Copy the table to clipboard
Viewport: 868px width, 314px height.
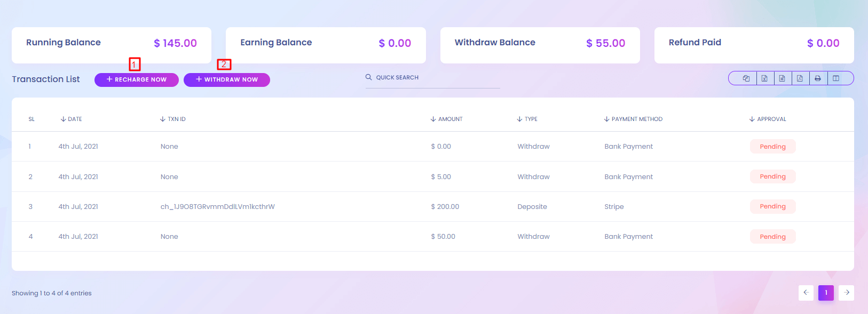746,78
